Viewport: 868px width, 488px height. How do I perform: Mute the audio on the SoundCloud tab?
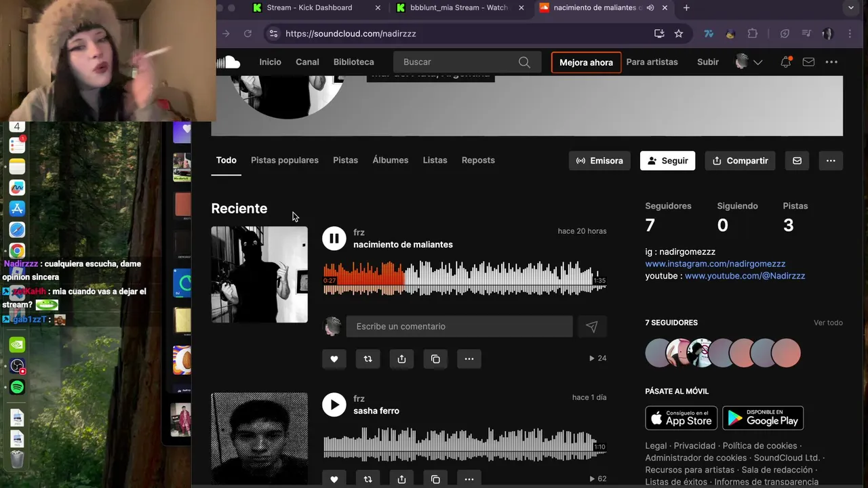click(x=650, y=7)
